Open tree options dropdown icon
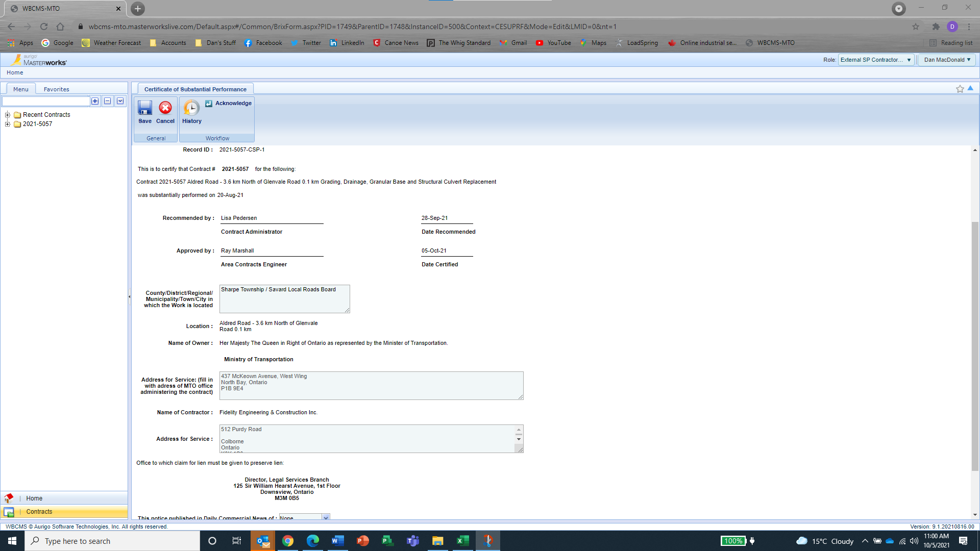The image size is (980, 551). coord(120,101)
